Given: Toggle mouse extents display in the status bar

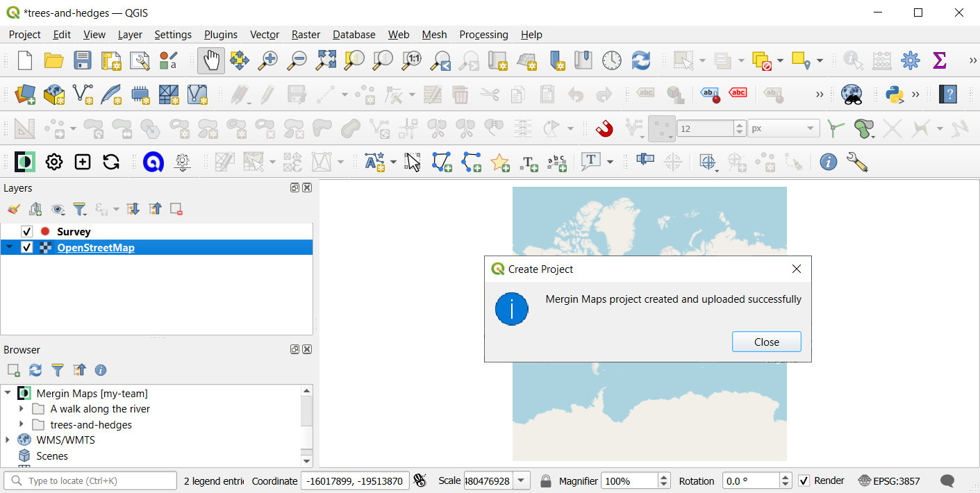Looking at the screenshot, I should pyautogui.click(x=420, y=481).
